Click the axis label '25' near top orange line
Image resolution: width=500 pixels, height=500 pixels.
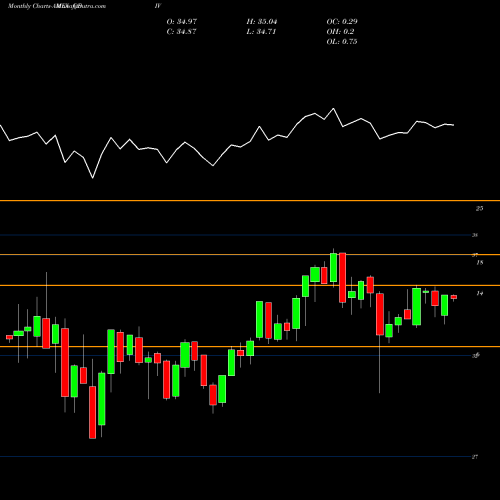479,208
